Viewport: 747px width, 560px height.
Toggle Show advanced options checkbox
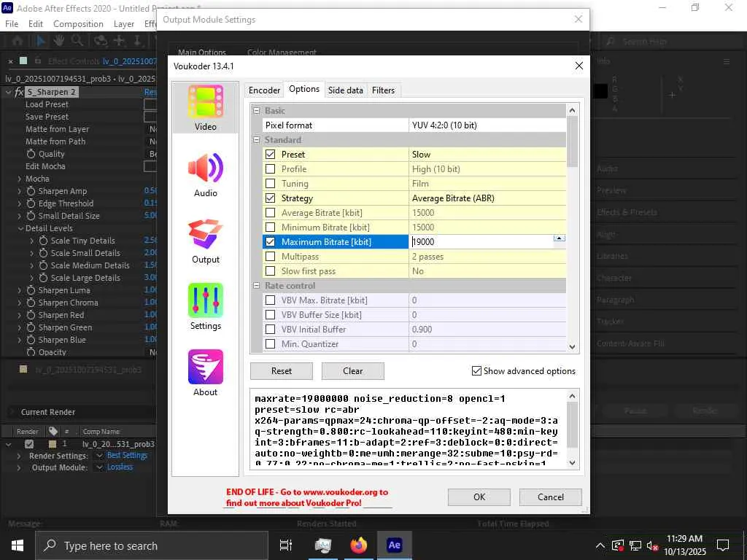click(476, 371)
